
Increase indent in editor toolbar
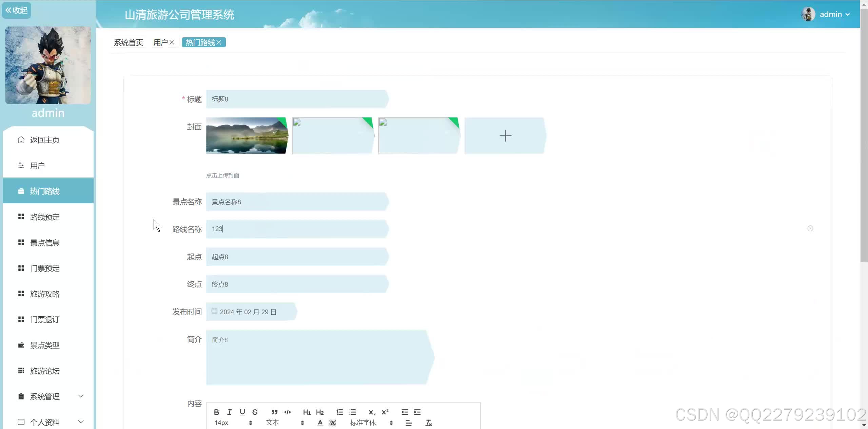pyautogui.click(x=417, y=412)
